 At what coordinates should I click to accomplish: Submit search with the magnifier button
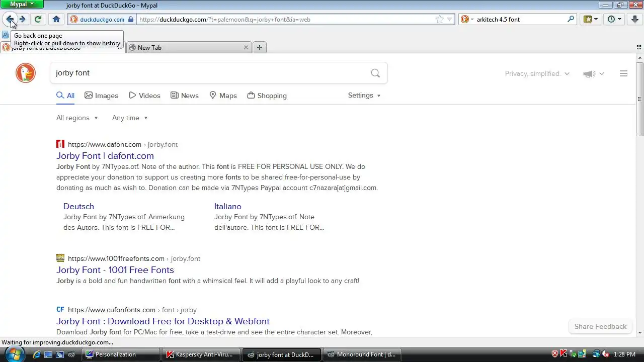pos(375,73)
